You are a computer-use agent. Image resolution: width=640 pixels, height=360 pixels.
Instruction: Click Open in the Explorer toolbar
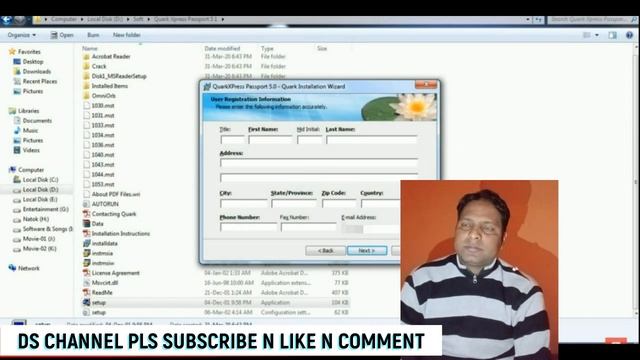pyautogui.click(x=62, y=35)
